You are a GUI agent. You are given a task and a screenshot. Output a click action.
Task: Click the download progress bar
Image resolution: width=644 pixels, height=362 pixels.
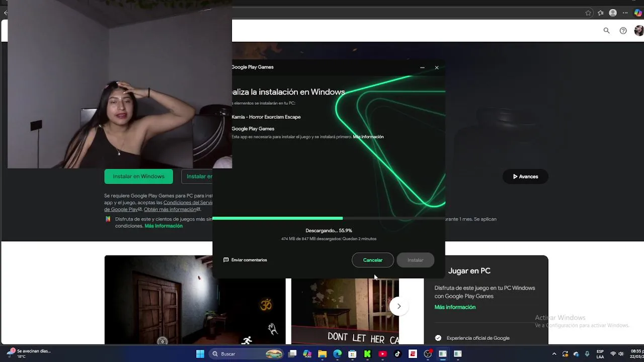329,218
